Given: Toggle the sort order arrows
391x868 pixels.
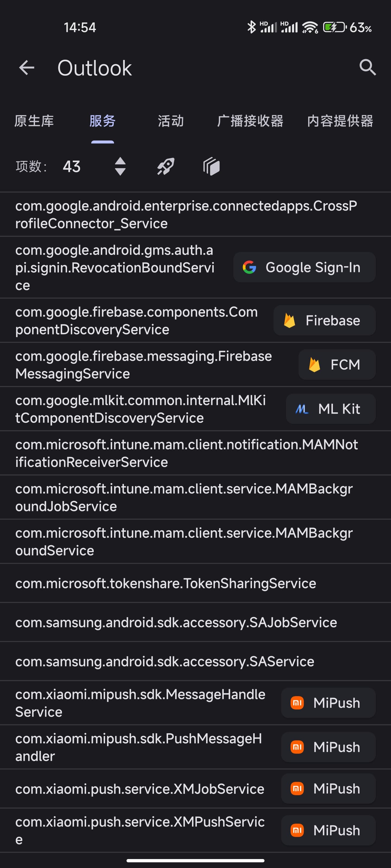Looking at the screenshot, I should pyautogui.click(x=120, y=167).
